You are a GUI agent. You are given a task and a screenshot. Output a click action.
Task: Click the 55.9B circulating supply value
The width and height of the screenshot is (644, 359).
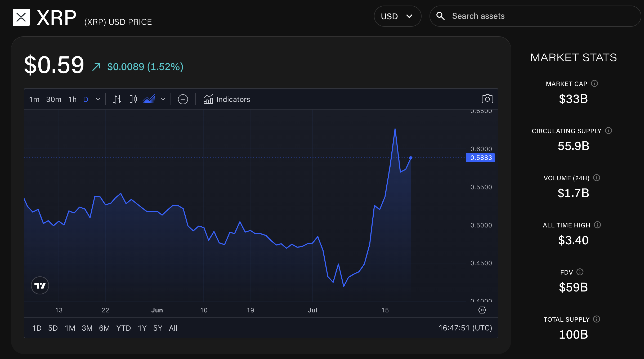(574, 146)
